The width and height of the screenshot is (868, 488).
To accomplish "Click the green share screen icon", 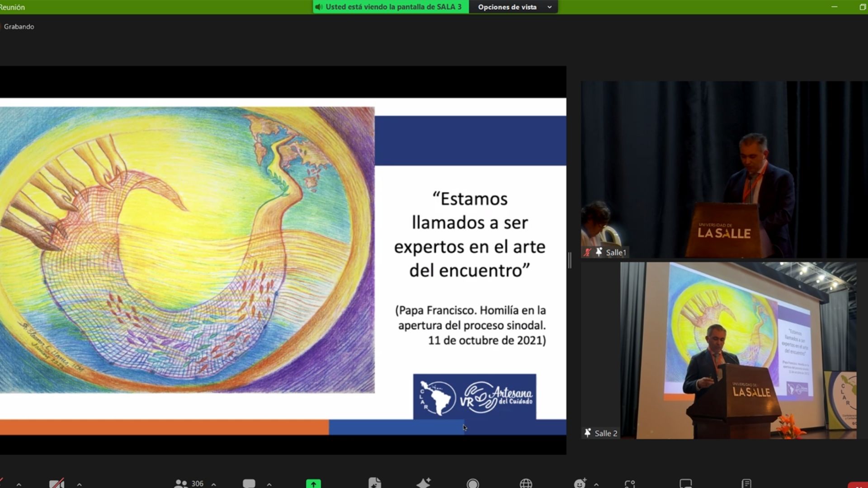I will pos(313,483).
